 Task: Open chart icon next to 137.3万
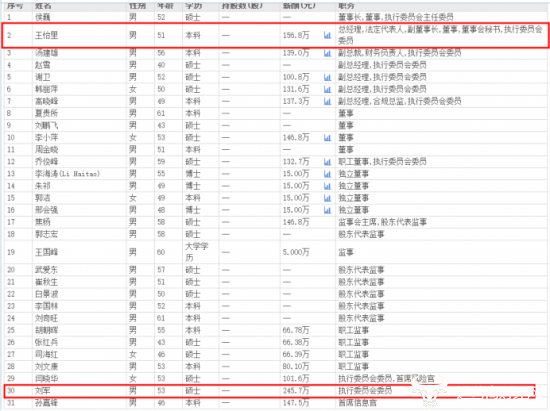(327, 101)
